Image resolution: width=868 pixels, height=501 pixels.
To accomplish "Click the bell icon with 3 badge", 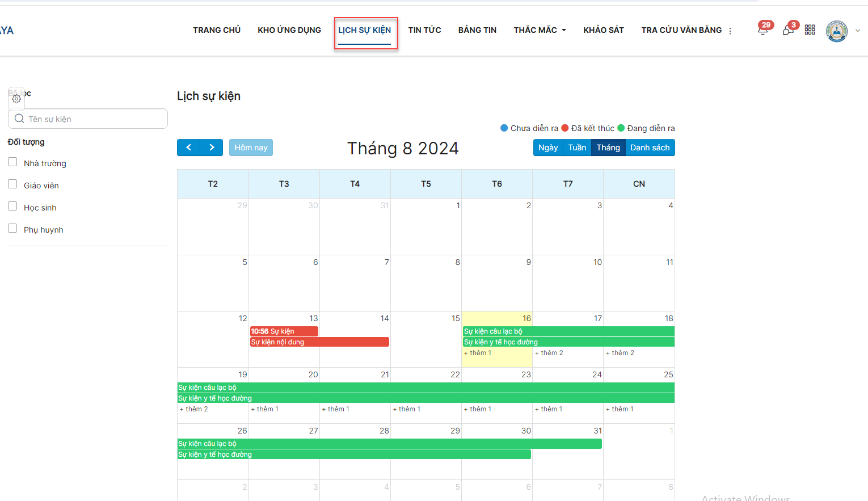I will click(x=788, y=30).
